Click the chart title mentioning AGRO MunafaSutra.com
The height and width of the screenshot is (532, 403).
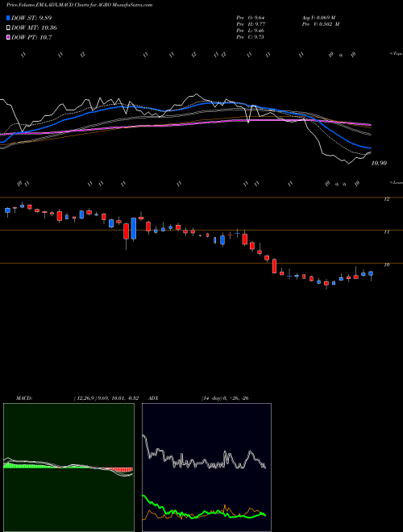click(80, 5)
